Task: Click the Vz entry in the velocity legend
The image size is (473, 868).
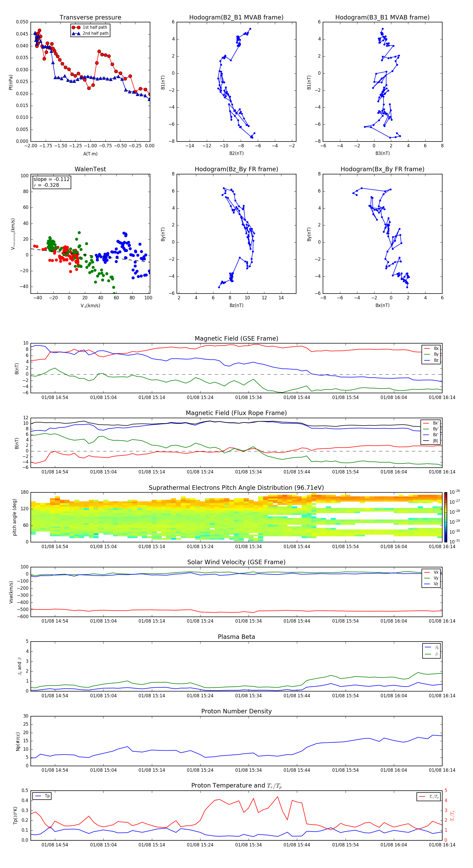Action: point(431,584)
